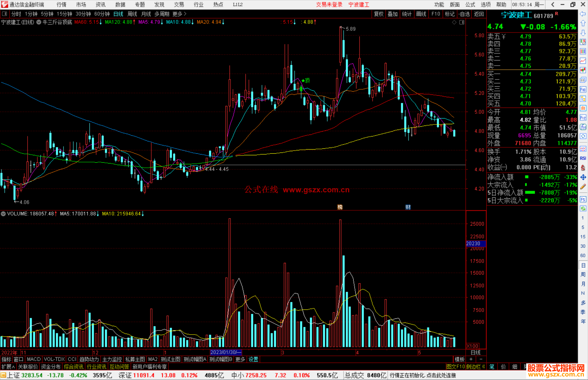Image resolution: width=588 pixels, height=380 pixels.
Task: Click the 统计 statistics button
Action: click(x=407, y=14)
